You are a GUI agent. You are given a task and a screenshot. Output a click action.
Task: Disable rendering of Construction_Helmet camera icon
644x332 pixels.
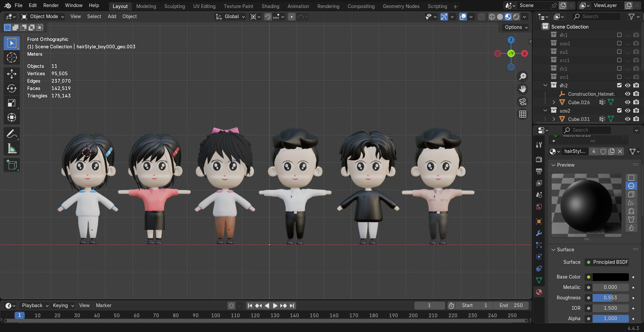pyautogui.click(x=636, y=94)
